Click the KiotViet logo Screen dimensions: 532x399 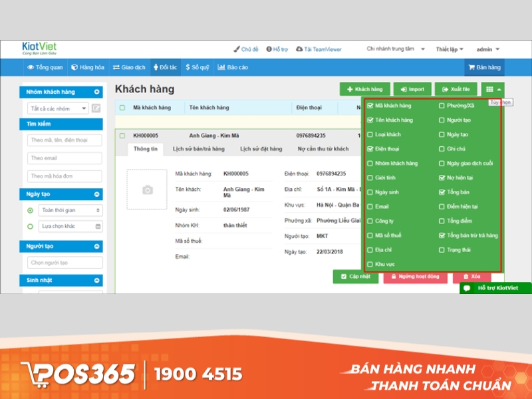coord(39,49)
